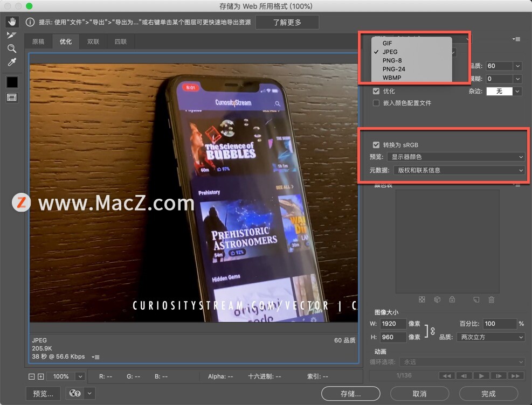This screenshot has width=532, height=405.
Task: Click the H 960 height field
Action: tap(393, 337)
